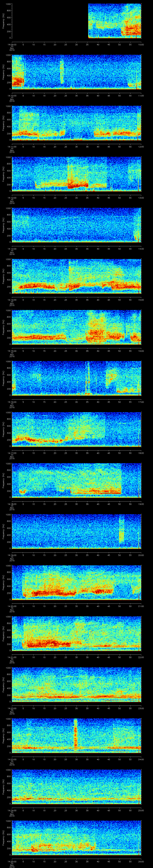Image resolution: width=153 pixels, height=868 pixels.
Task: Click the 14:19:00 time axis label
Action: click(x=12, y=555)
